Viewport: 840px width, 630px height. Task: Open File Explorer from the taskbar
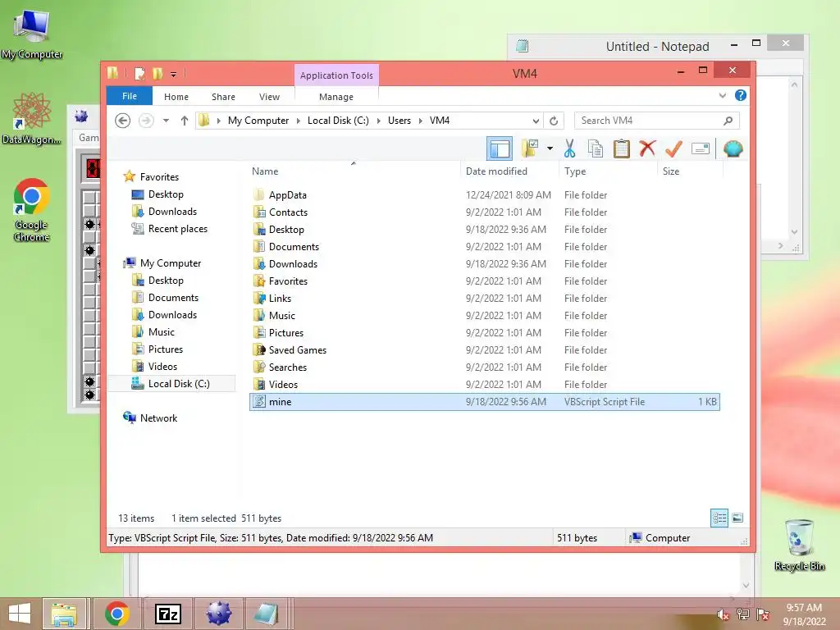click(x=64, y=614)
